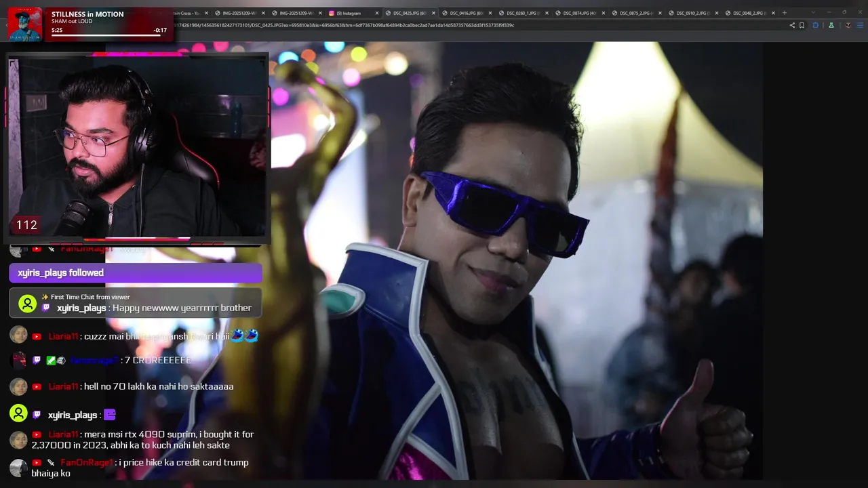868x488 pixels.
Task: Close the DSC_0425.JPG tab
Action: point(433,13)
